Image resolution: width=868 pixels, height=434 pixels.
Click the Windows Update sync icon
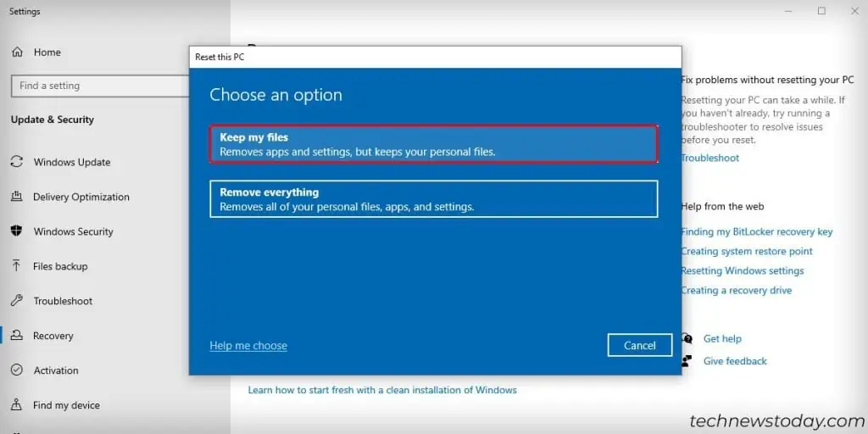pyautogui.click(x=17, y=162)
